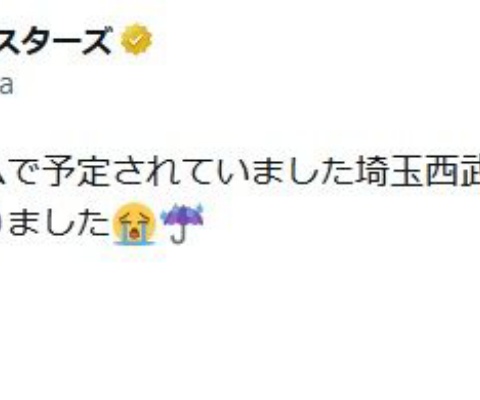This screenshot has width=480, height=400.
Task: Click the ズ character in the account name
Action: pos(97,40)
